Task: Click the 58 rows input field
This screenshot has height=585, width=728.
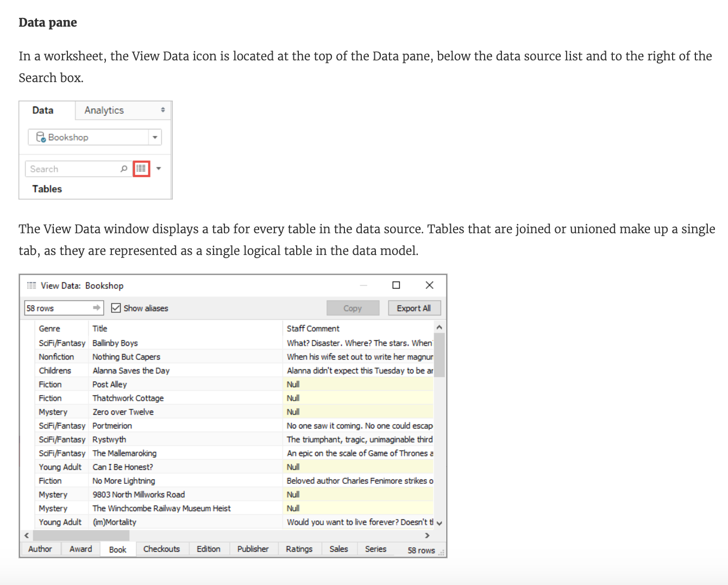Action: tap(57, 308)
